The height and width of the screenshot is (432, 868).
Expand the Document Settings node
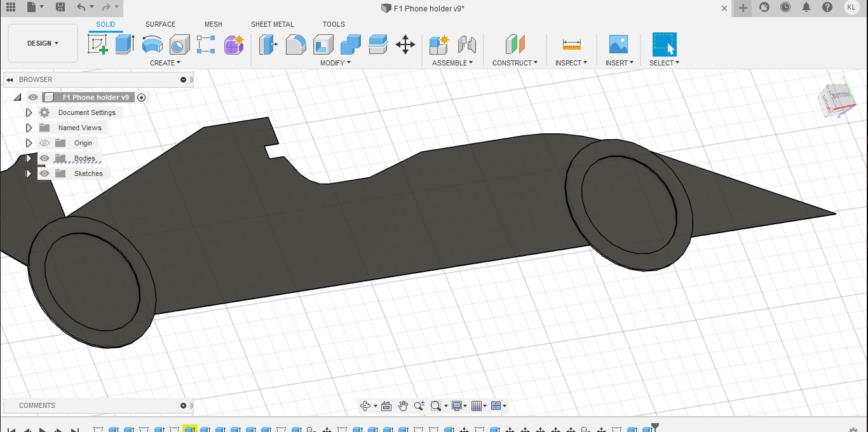click(x=29, y=112)
